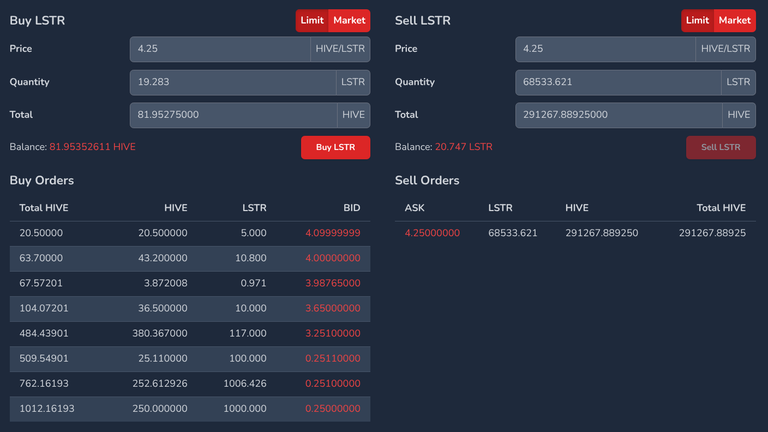Click the 20.747 LSTR balance link
Viewport: 768px width, 432px height.
click(x=464, y=147)
